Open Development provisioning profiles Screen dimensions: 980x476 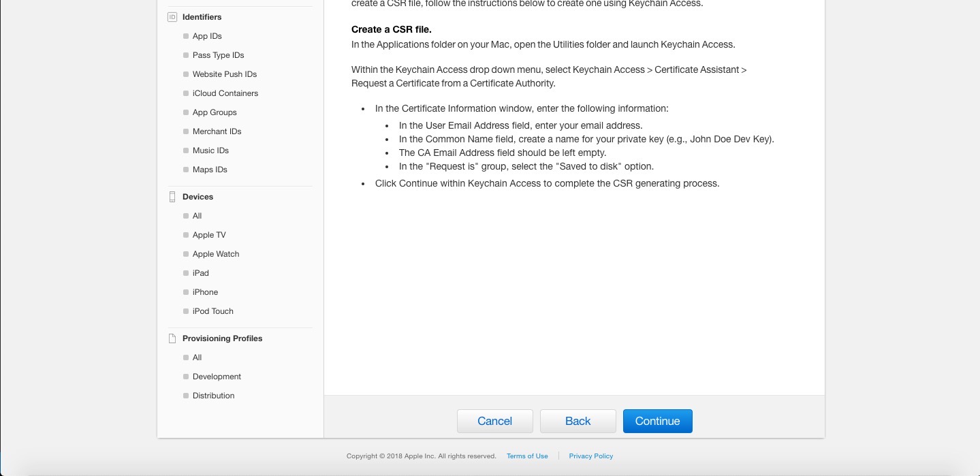click(217, 377)
